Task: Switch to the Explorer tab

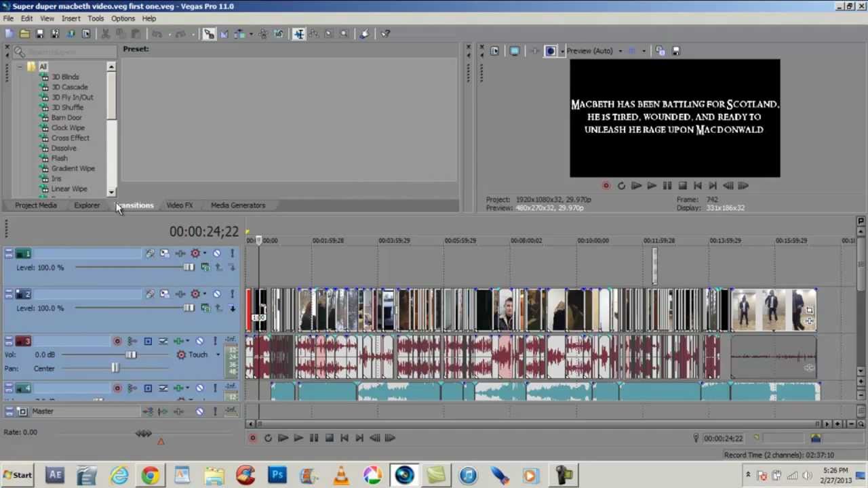Action: [87, 205]
